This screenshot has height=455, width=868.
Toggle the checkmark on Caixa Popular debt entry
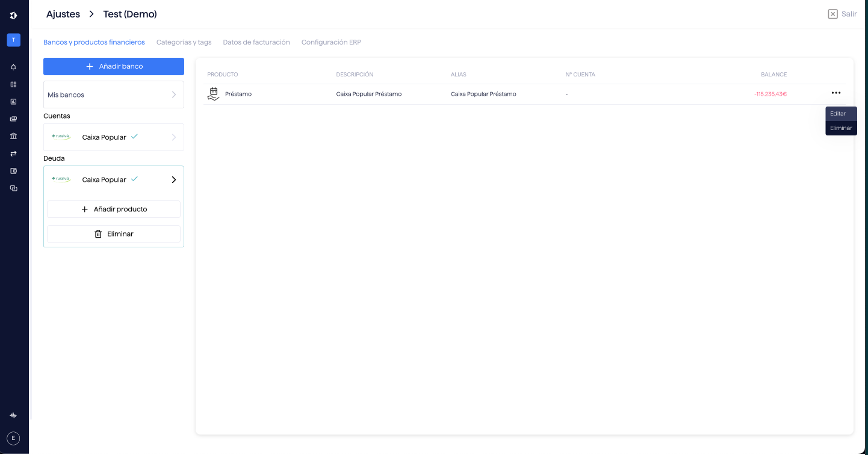[x=134, y=179]
